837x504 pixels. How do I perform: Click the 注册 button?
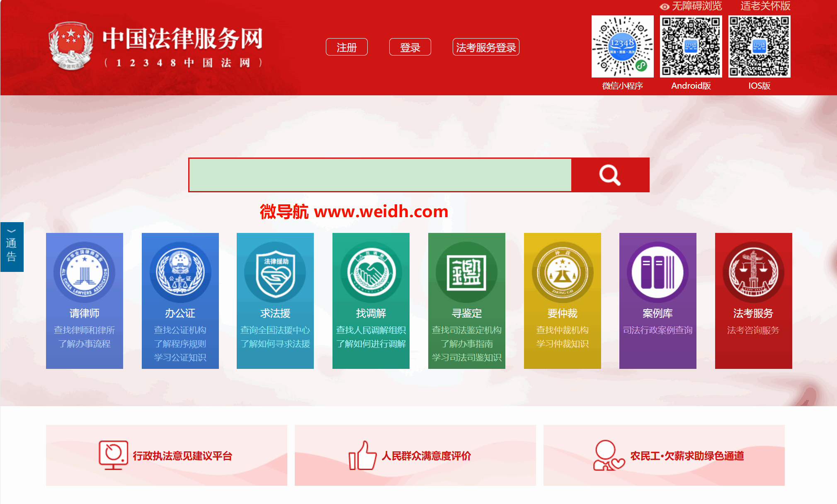(347, 47)
